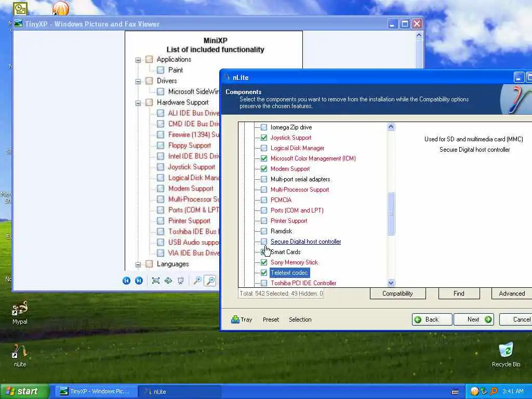
Task: Uncheck the Sony Memory Stick checkbox
Action: (x=263, y=262)
